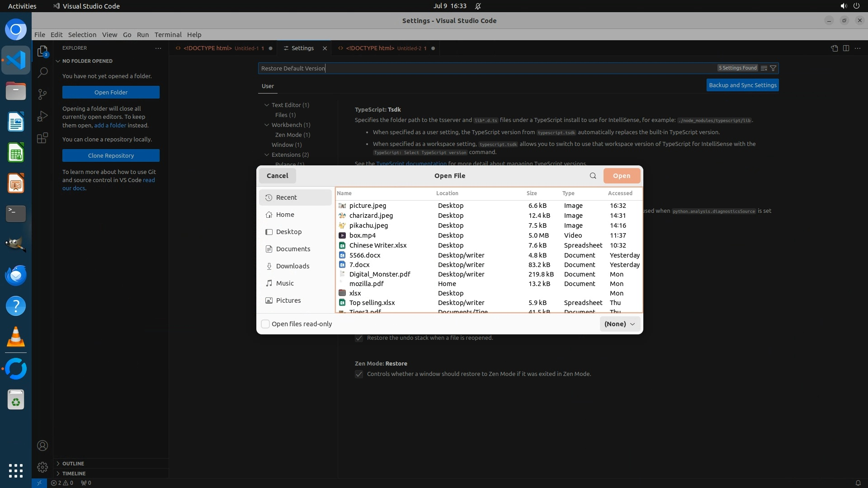The height and width of the screenshot is (488, 868).
Task: Click search magnifier in Open File dialog
Action: [x=593, y=176]
